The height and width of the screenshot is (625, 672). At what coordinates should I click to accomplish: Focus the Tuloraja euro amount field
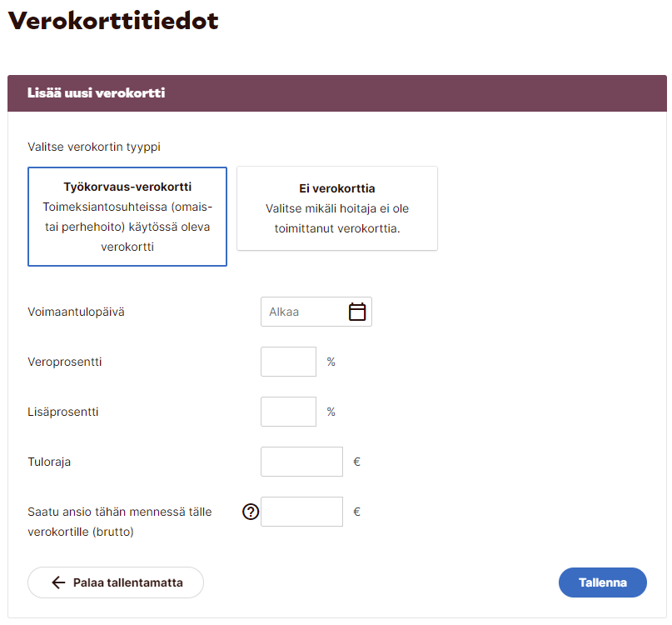(301, 462)
